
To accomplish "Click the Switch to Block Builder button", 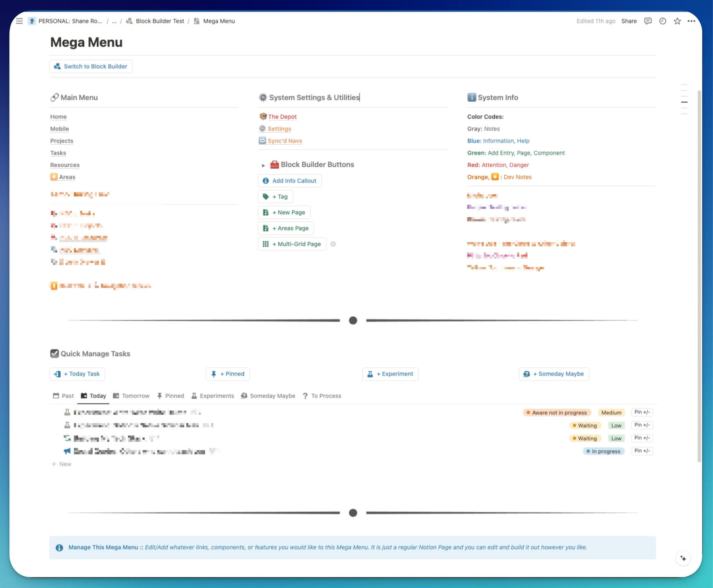I will point(91,66).
